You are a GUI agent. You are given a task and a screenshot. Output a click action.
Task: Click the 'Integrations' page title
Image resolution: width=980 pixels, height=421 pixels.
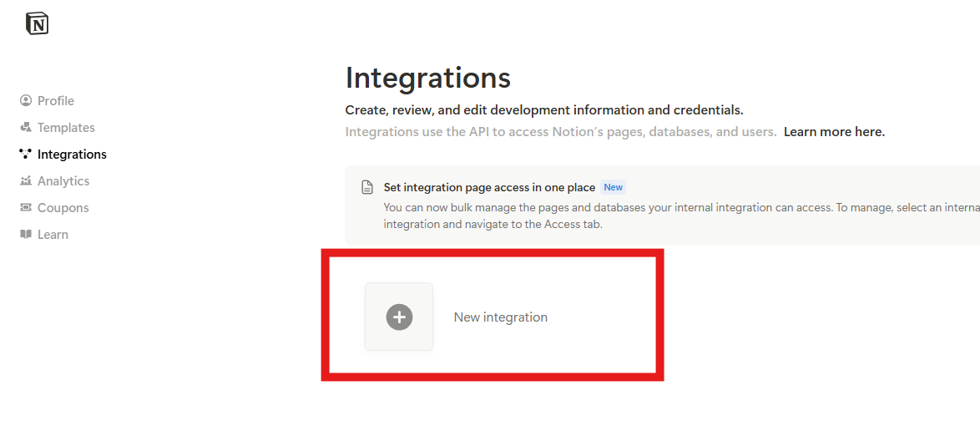(x=428, y=78)
